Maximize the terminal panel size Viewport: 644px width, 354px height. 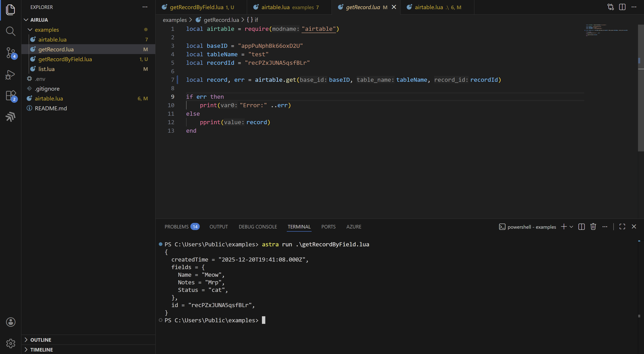(x=622, y=227)
